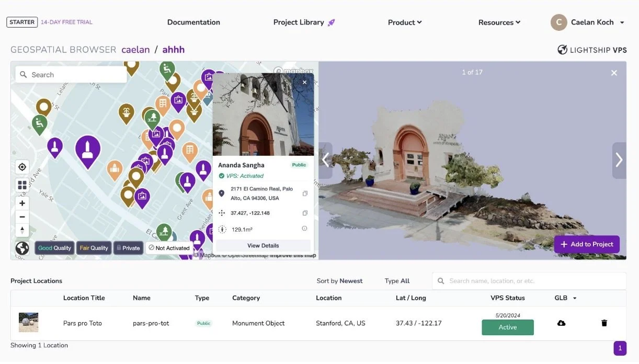The image size is (639, 364).
Task: Copy the 37.427, -122.148 coordinates
Action: 305,213
